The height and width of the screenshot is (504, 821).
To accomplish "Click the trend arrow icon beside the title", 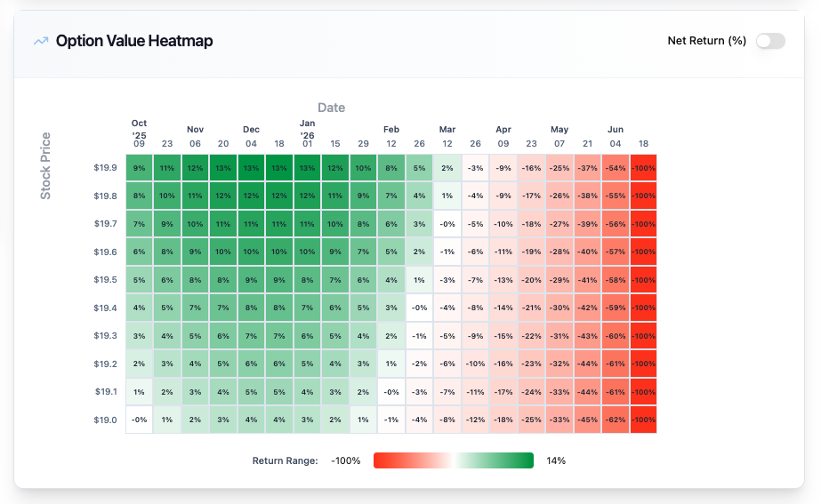I will pos(41,41).
